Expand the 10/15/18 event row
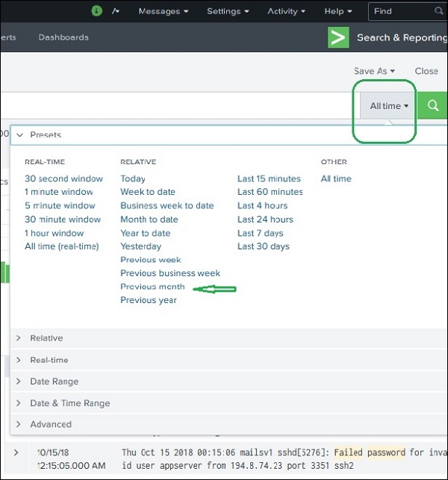Screen dimensions: 448x480 point(16,452)
